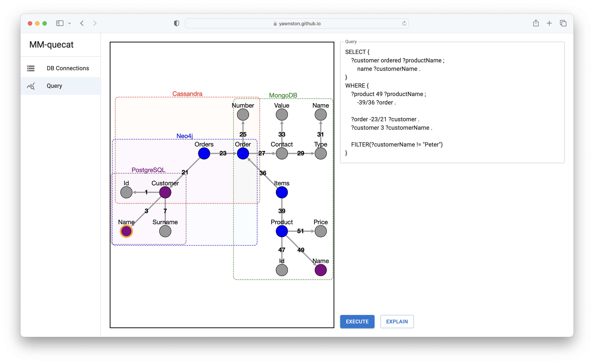Select the Query menu item in the sidebar
Screen dimensions: 594x364
(61, 86)
